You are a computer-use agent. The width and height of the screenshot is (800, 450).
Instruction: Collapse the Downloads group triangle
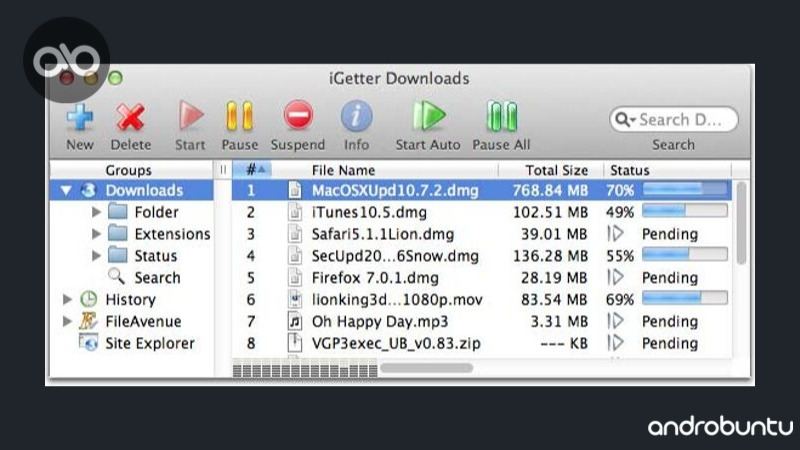tap(66, 190)
